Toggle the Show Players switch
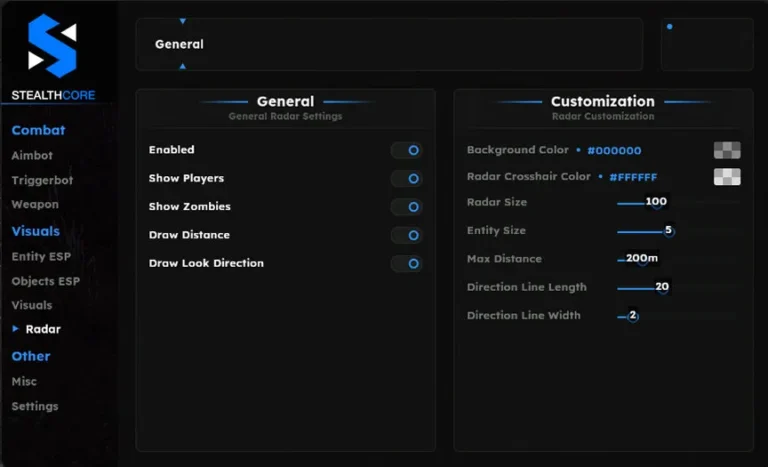 pyautogui.click(x=406, y=179)
